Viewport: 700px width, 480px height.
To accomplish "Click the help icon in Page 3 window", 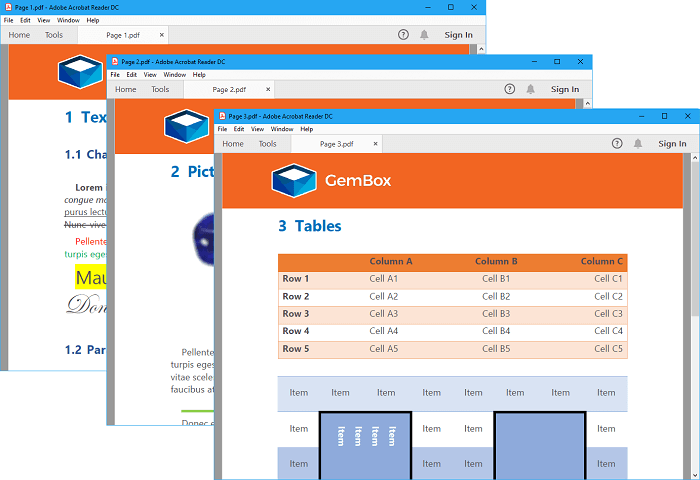I will point(616,144).
